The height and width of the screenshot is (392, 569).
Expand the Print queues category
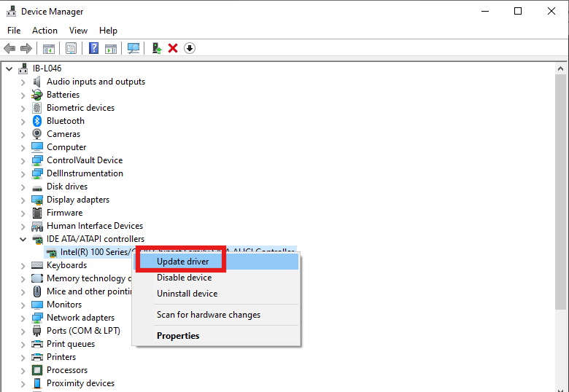click(x=23, y=344)
